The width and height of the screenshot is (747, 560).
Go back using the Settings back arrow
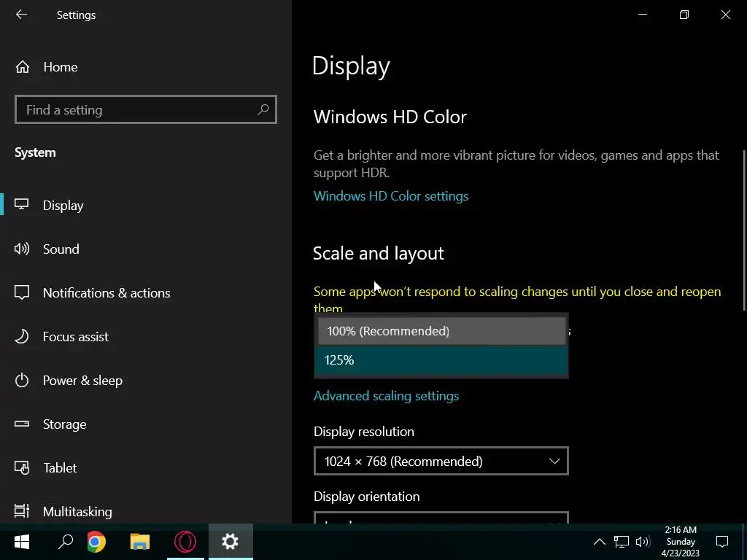coord(21,15)
